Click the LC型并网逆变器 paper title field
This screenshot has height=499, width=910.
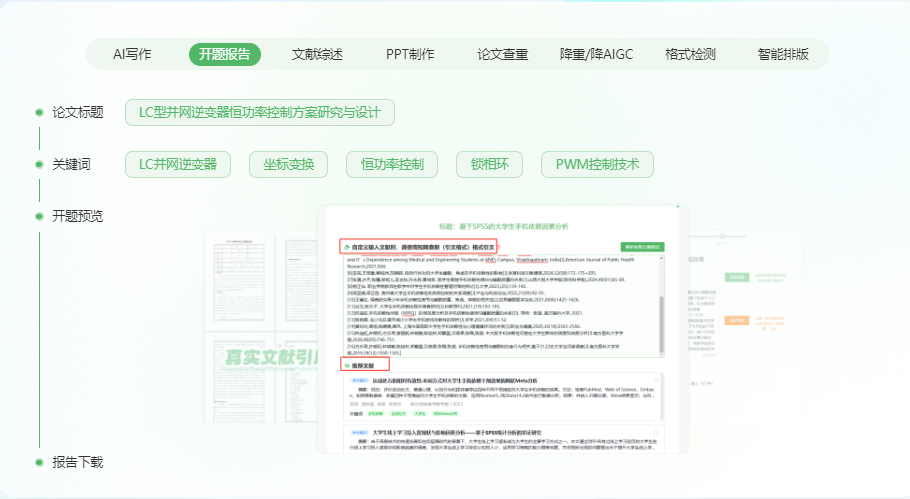[260, 112]
